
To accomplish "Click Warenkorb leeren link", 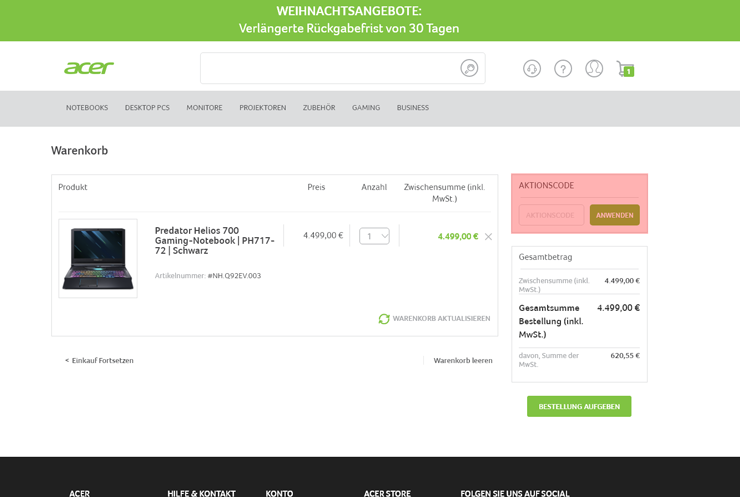I will click(463, 360).
